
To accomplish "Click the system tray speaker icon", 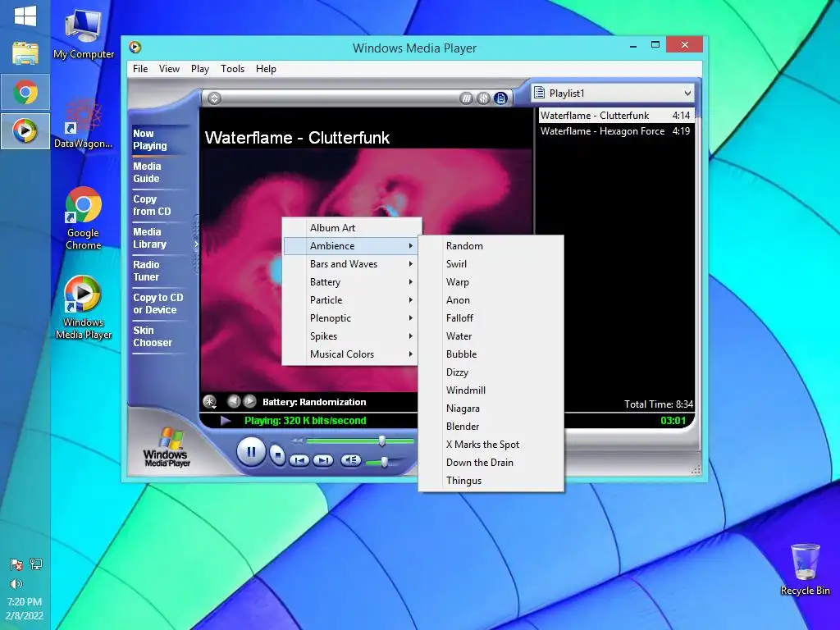I will coord(16,584).
